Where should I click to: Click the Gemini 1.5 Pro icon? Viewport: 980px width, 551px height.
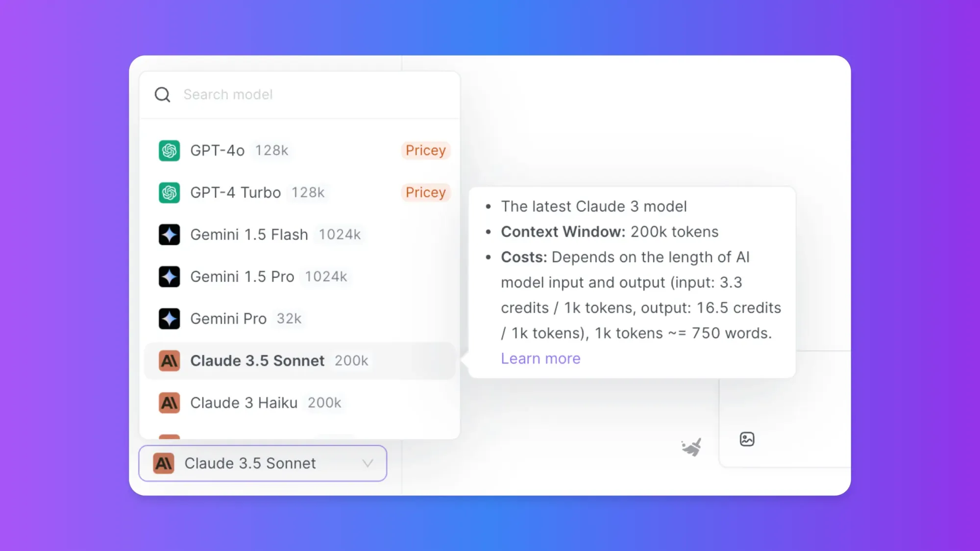point(170,277)
